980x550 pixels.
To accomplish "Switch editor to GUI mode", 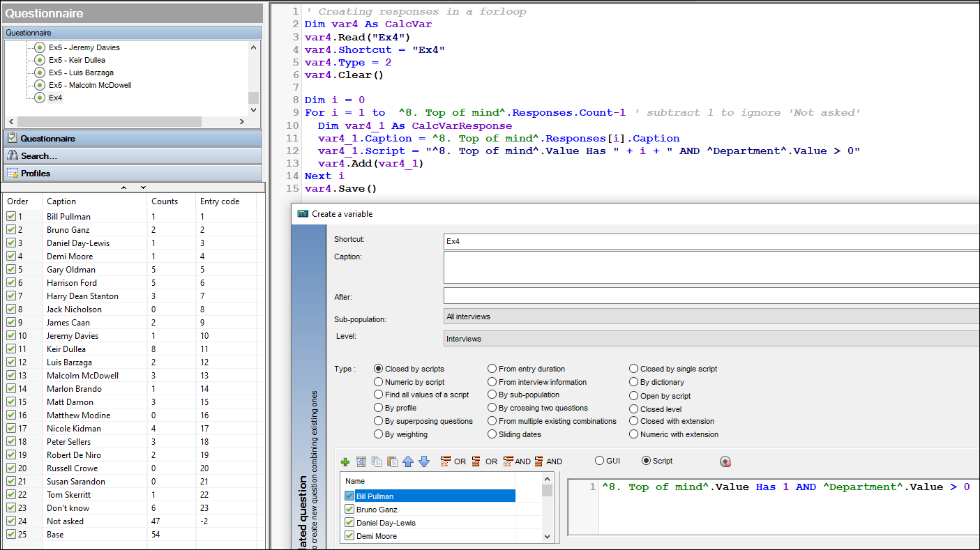I will (x=599, y=461).
